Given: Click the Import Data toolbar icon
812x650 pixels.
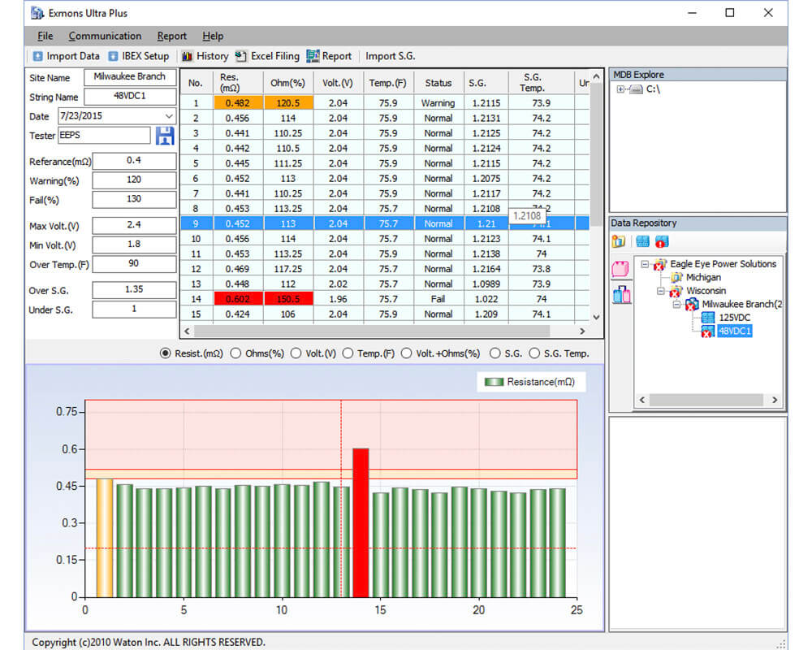Looking at the screenshot, I should pos(37,56).
